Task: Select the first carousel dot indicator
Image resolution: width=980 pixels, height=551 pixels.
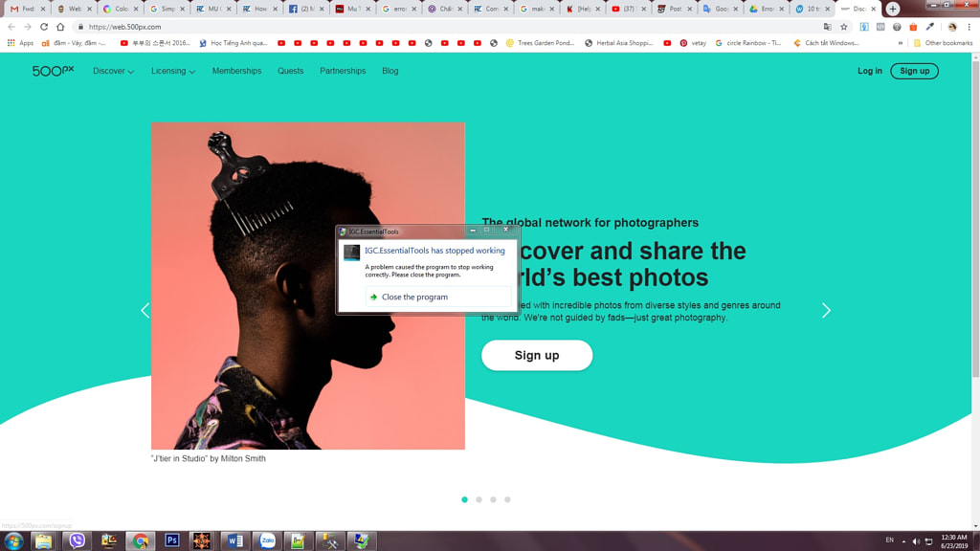Action: pyautogui.click(x=465, y=499)
